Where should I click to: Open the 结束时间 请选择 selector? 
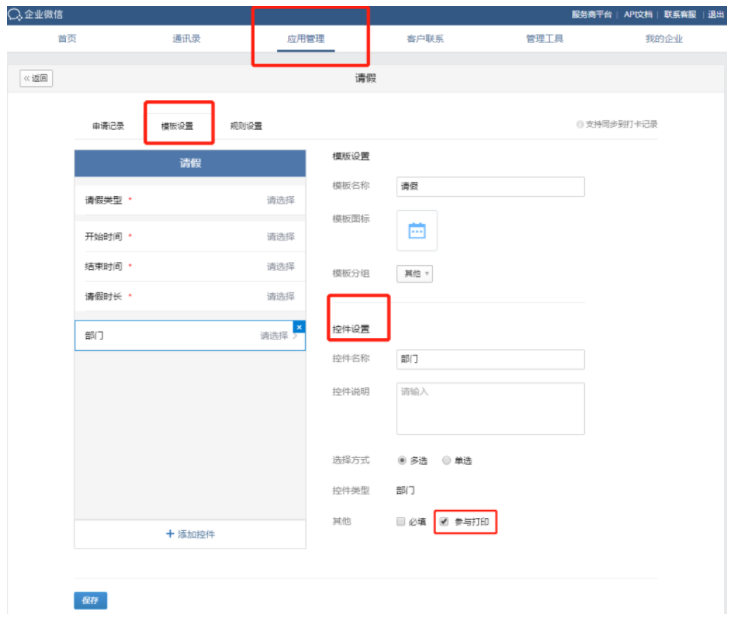click(x=281, y=266)
